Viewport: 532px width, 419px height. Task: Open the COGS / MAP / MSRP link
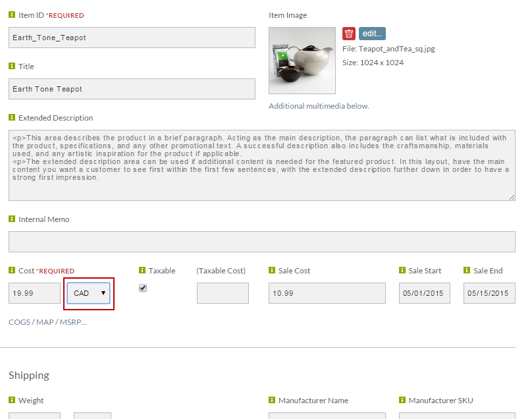[x=47, y=322]
